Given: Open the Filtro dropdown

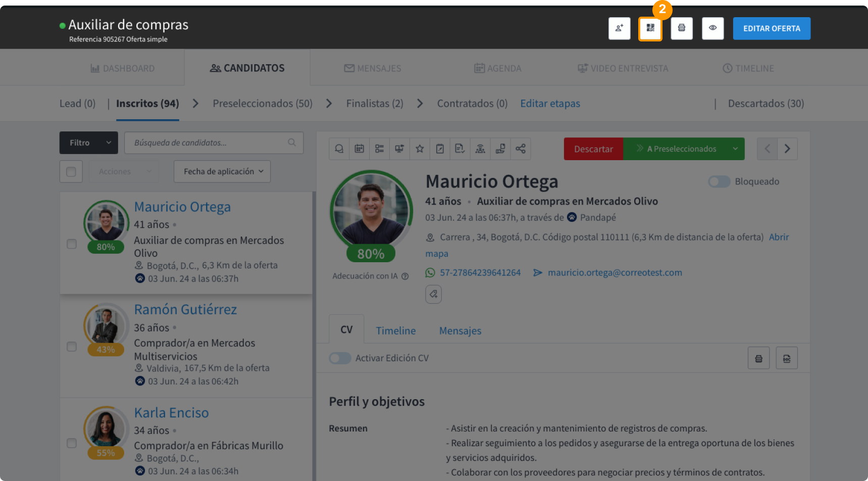Looking at the screenshot, I should click(88, 142).
